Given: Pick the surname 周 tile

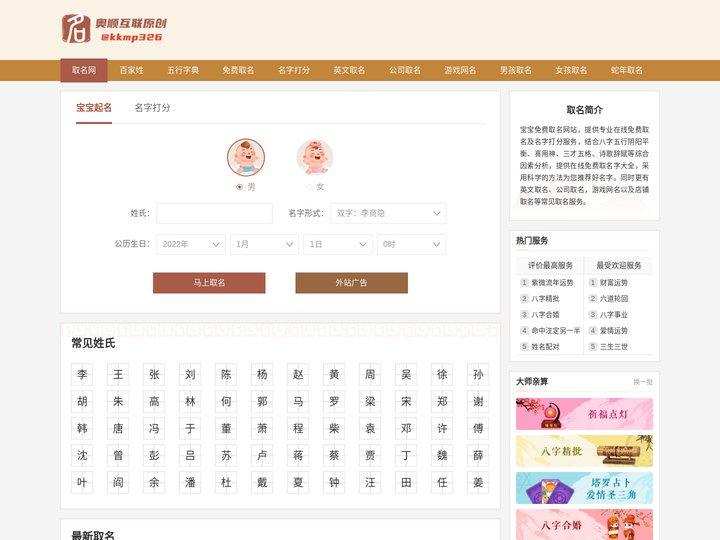Looking at the screenshot, I should pyautogui.click(x=370, y=374).
